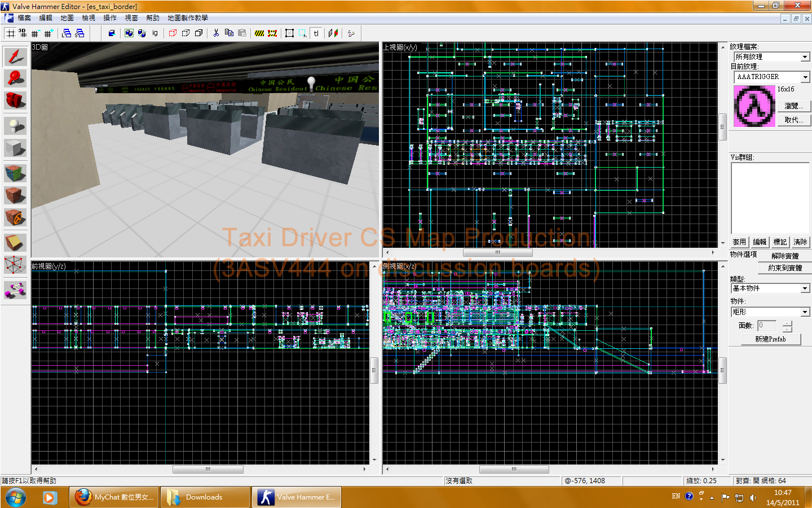The image size is (812, 508).
Task: Click the 標記 mark button
Action: tap(780, 242)
